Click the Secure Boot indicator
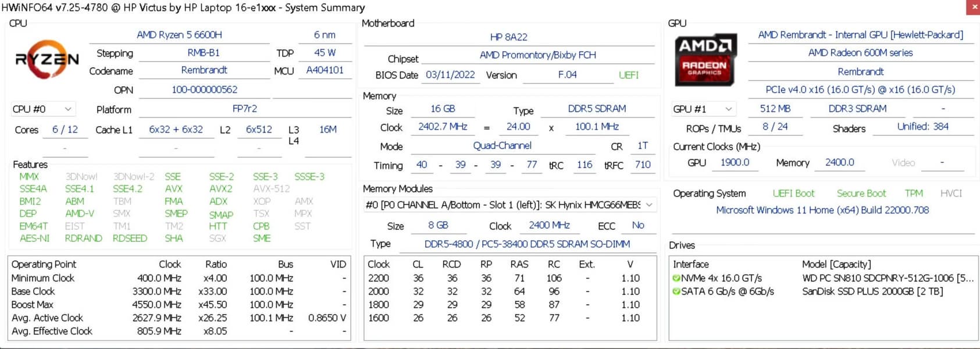This screenshot has width=980, height=349. (861, 194)
